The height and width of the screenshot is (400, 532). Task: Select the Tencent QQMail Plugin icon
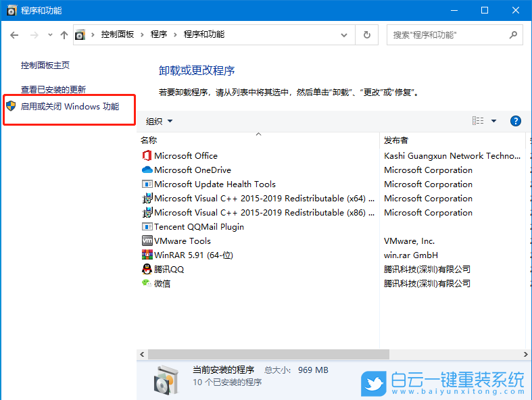pos(147,226)
